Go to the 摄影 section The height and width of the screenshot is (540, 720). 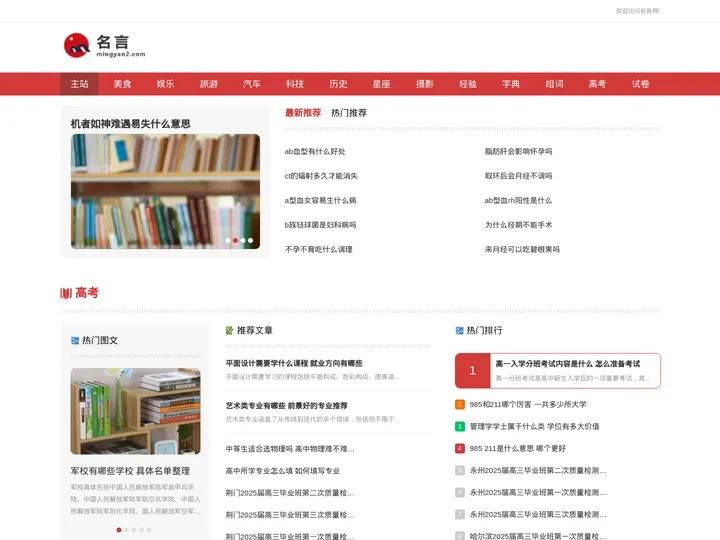(424, 84)
